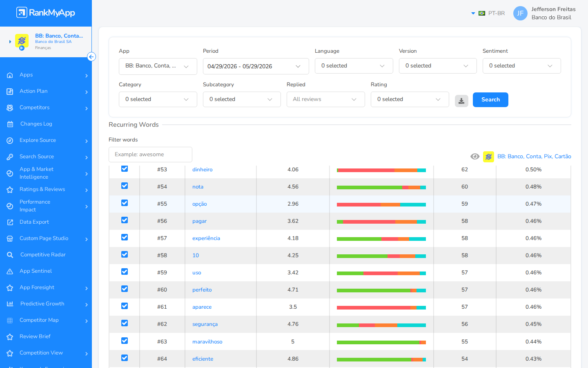Click the blue Search button
This screenshot has height=368, width=588.
pos(490,100)
